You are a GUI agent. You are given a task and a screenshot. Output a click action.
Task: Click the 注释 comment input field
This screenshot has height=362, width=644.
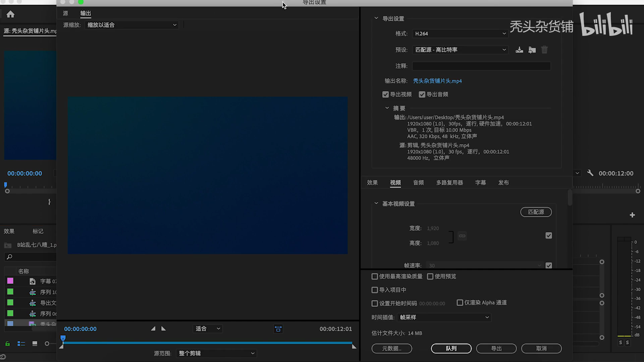481,66
